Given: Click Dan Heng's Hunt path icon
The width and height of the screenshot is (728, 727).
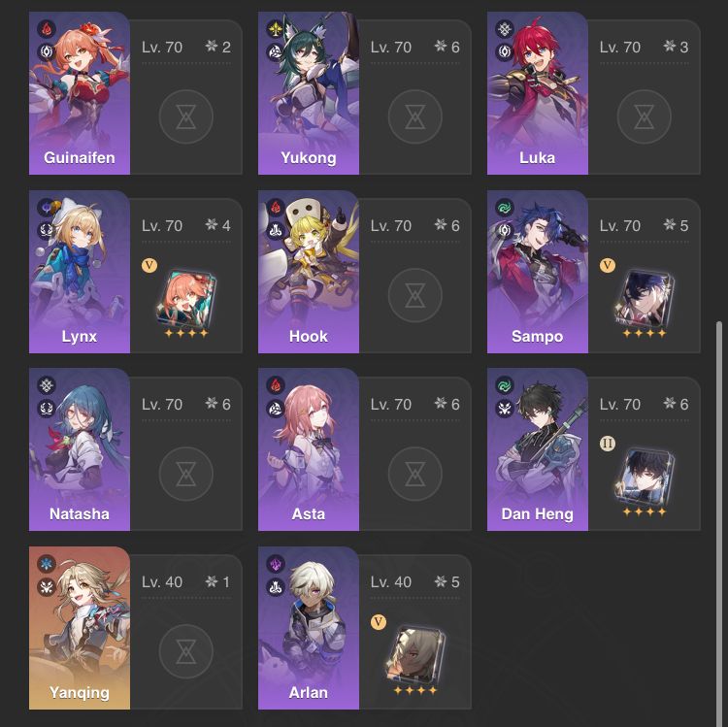Looking at the screenshot, I should click(x=505, y=409).
